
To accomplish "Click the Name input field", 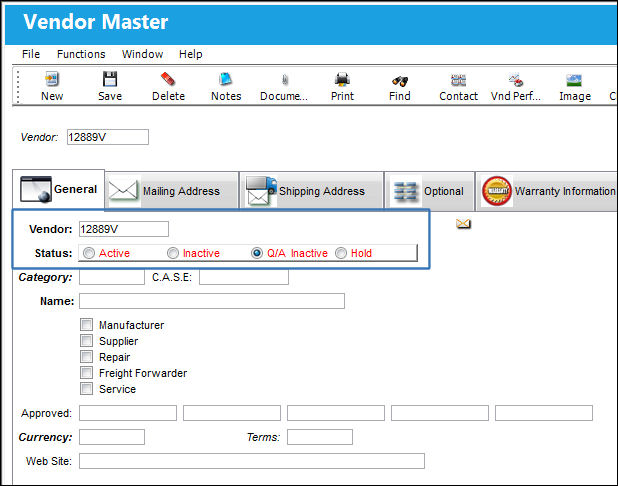I will pyautogui.click(x=212, y=301).
